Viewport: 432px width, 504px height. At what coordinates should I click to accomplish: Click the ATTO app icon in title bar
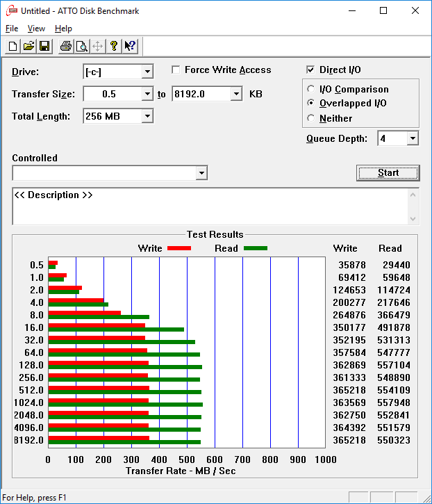(x=12, y=10)
